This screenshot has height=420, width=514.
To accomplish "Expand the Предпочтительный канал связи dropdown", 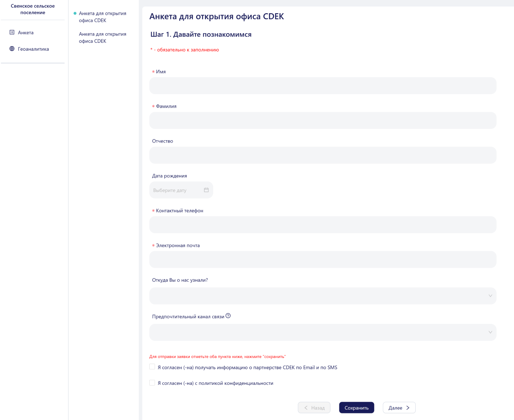I will pyautogui.click(x=323, y=332).
